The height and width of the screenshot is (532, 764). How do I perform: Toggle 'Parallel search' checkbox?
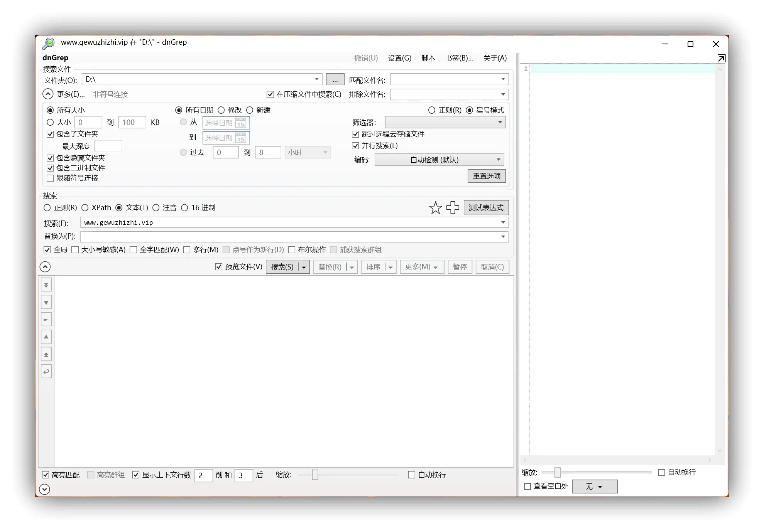click(355, 146)
